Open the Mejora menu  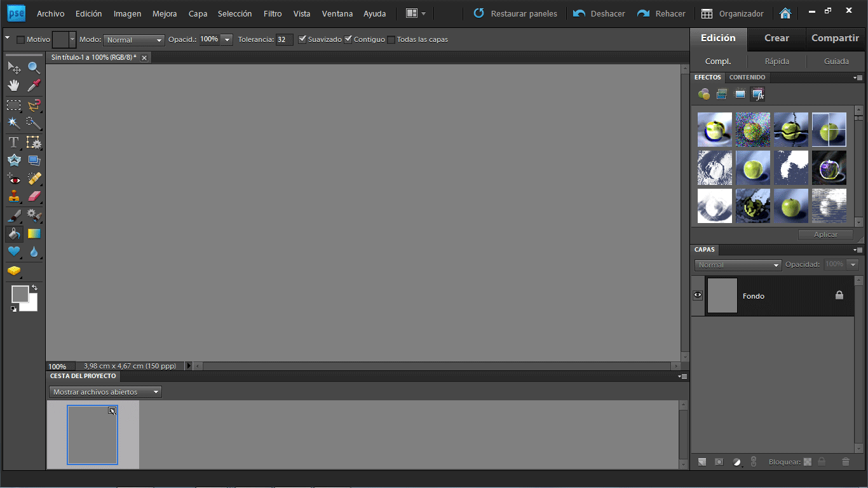click(x=165, y=13)
